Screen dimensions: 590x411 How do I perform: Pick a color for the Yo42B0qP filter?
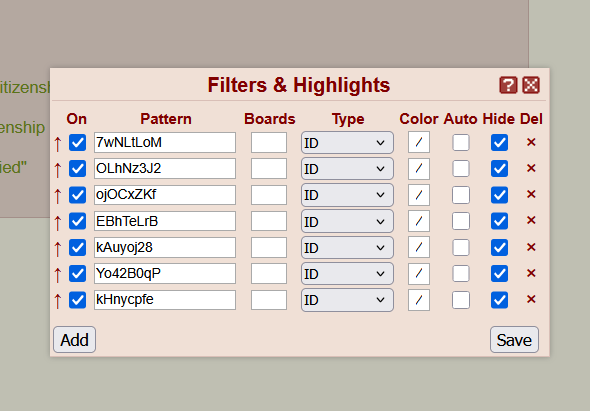pyautogui.click(x=419, y=274)
